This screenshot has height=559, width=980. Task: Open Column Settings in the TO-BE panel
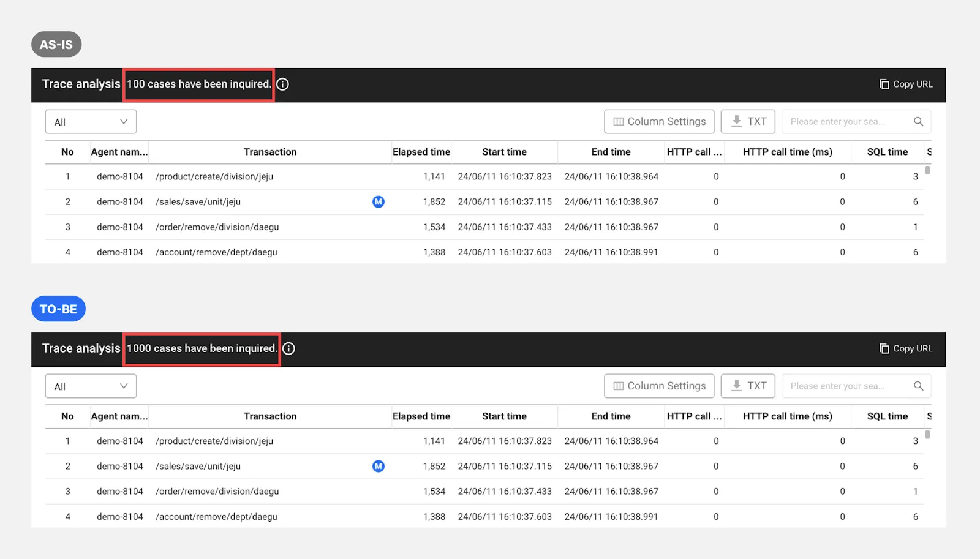coord(659,386)
